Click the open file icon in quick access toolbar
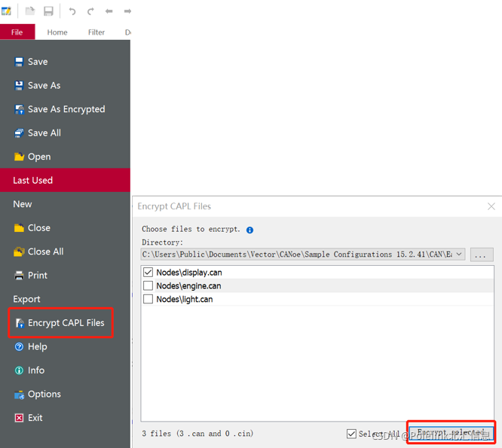The width and height of the screenshot is (502, 448). (30, 11)
